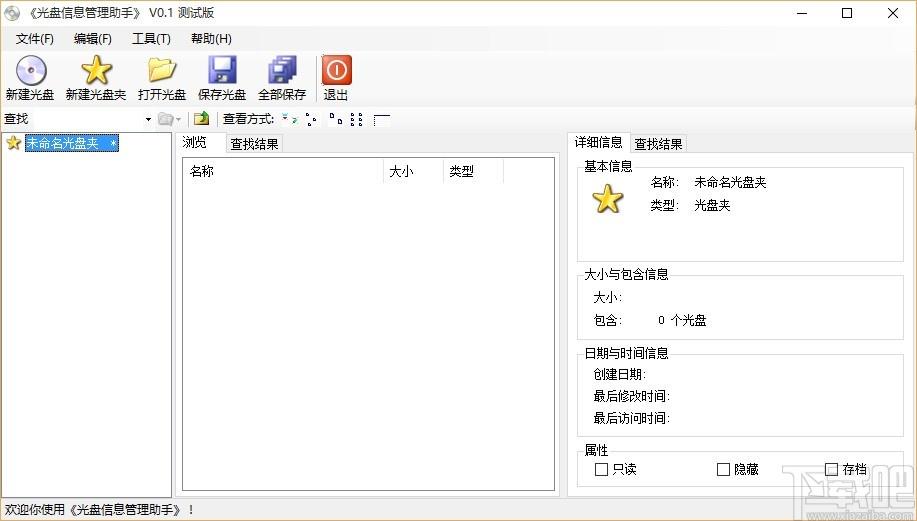
Task: Open the dropdown arrow next to gray folder icon
Action: pos(178,119)
